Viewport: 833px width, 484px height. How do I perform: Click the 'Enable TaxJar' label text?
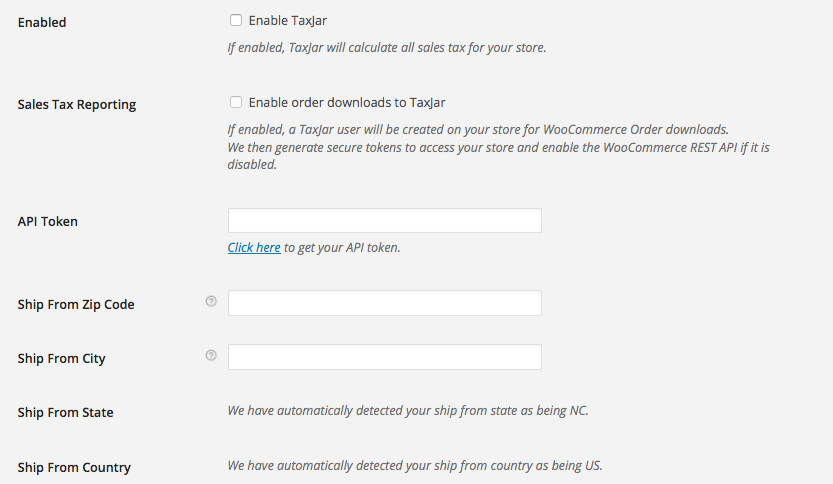287,21
